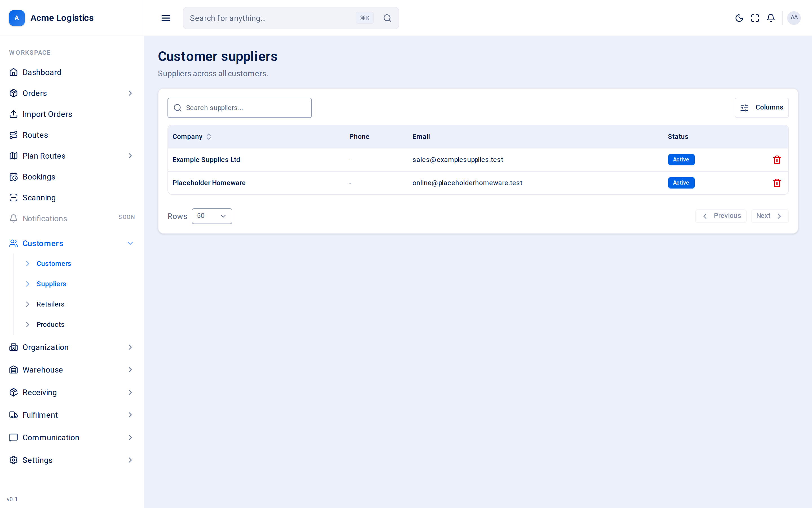The width and height of the screenshot is (812, 508).
Task: Click the Dashboard home icon
Action: point(14,72)
